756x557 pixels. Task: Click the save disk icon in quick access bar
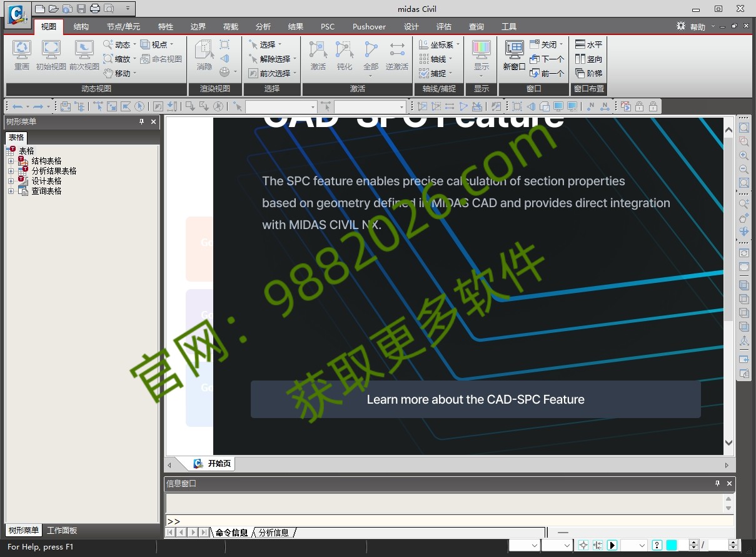pyautogui.click(x=81, y=9)
